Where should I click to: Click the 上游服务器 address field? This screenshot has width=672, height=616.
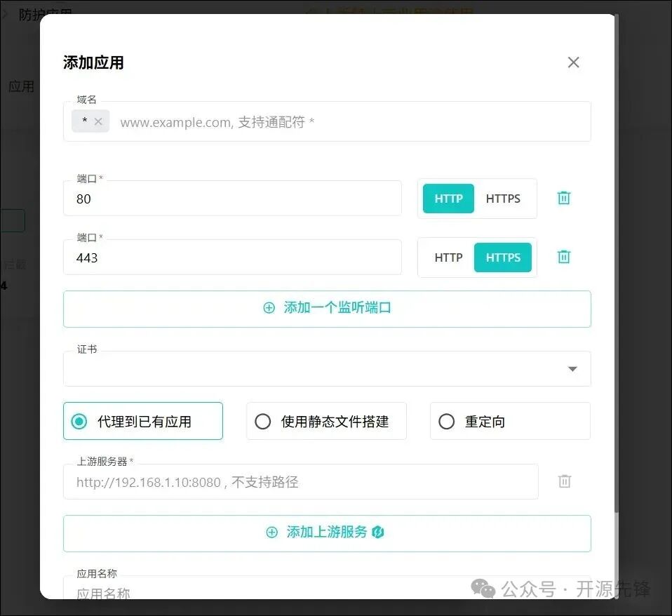coord(300,482)
